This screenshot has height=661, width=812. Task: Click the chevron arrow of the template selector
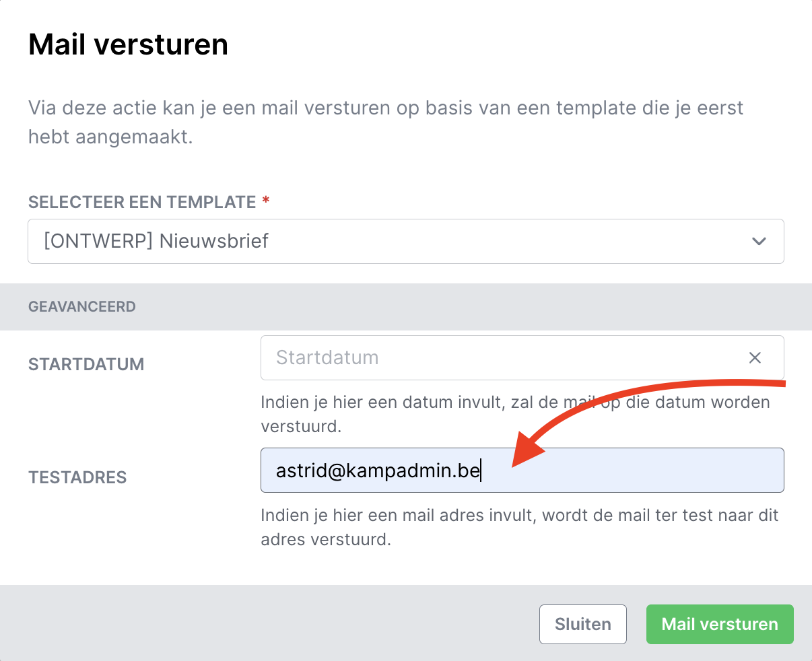point(759,241)
